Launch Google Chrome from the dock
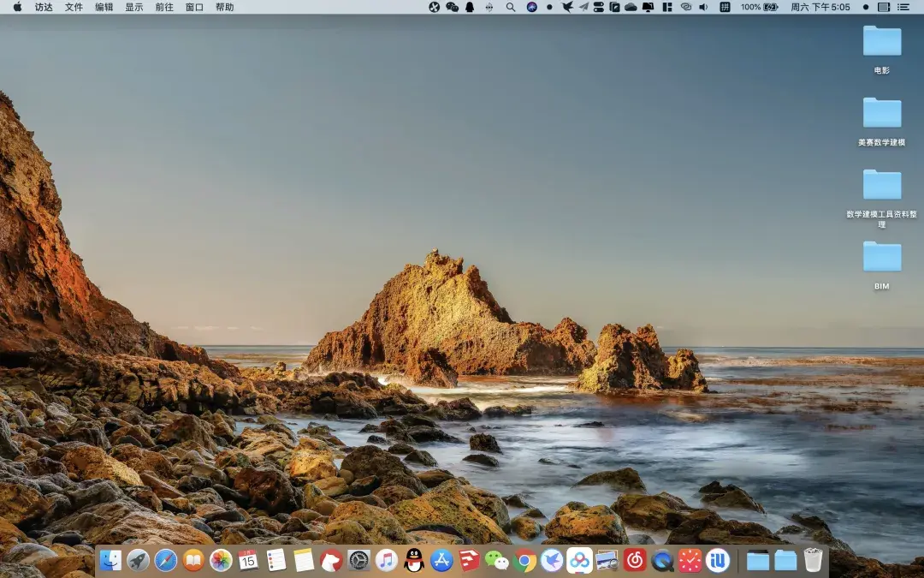 (x=524, y=561)
